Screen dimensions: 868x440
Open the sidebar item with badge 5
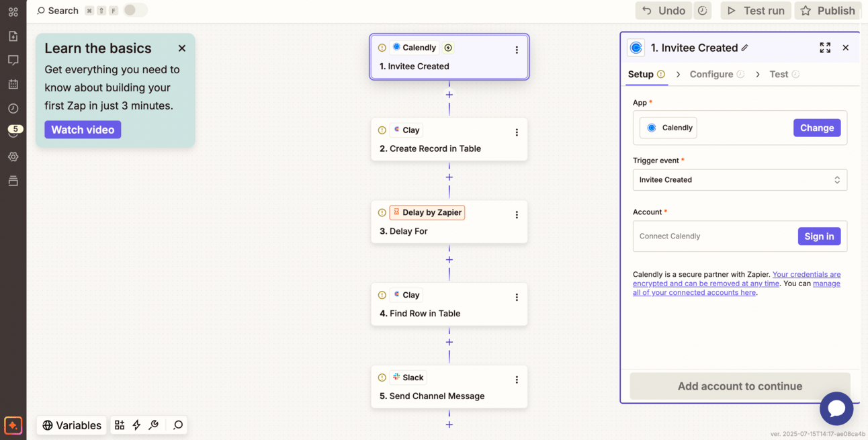13,131
